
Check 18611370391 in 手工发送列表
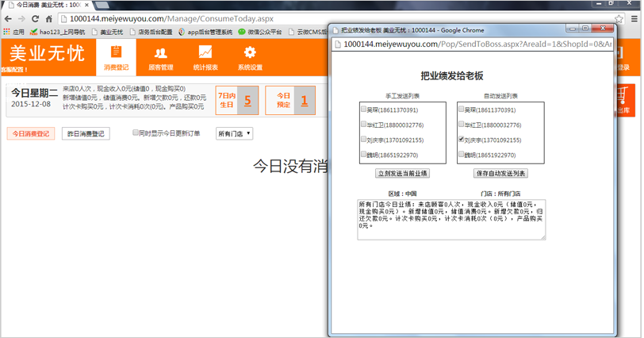tap(363, 109)
